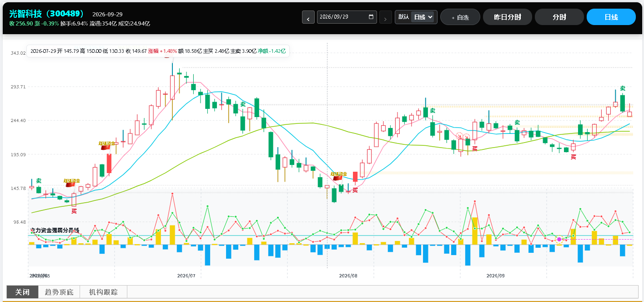
Task: Click the last 买 signal marker on the right
Action: (x=574, y=157)
